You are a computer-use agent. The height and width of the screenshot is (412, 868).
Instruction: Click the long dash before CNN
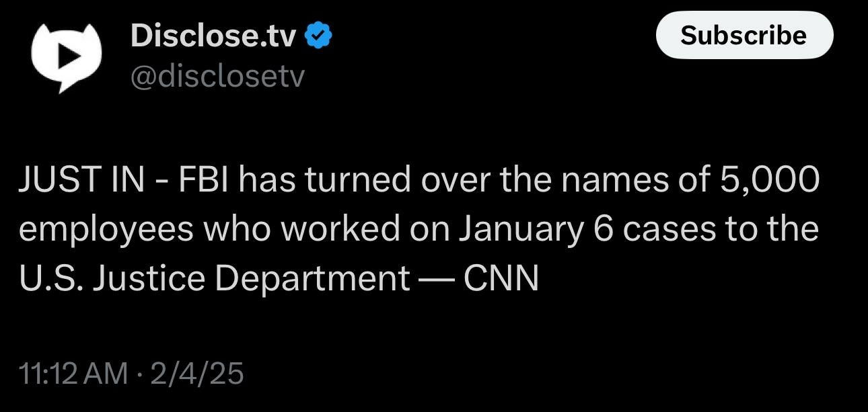(x=436, y=279)
